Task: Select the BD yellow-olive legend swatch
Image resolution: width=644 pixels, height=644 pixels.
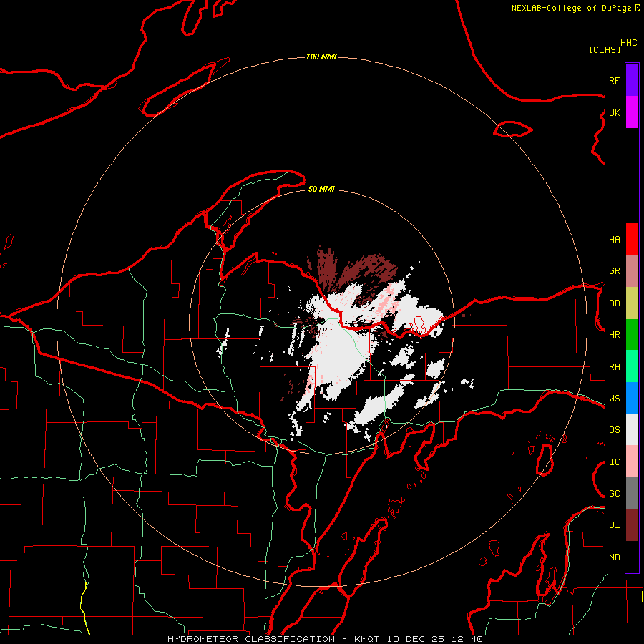Action: point(632,303)
